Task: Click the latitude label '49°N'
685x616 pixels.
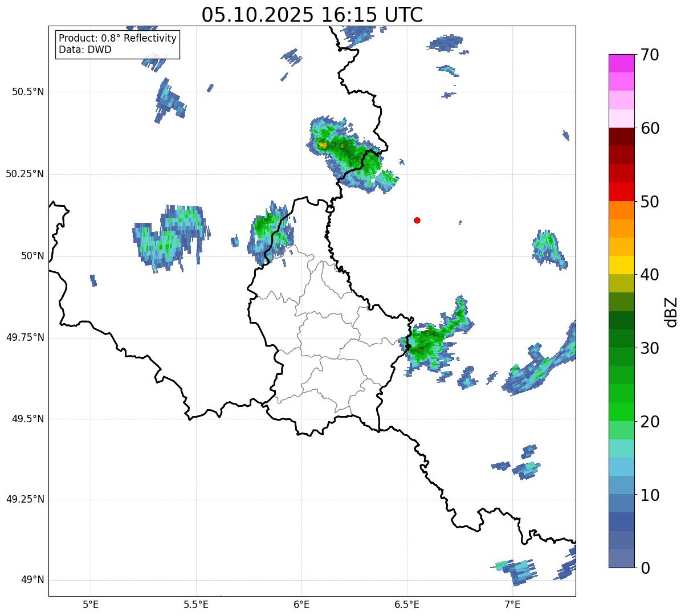Action: 32,580
